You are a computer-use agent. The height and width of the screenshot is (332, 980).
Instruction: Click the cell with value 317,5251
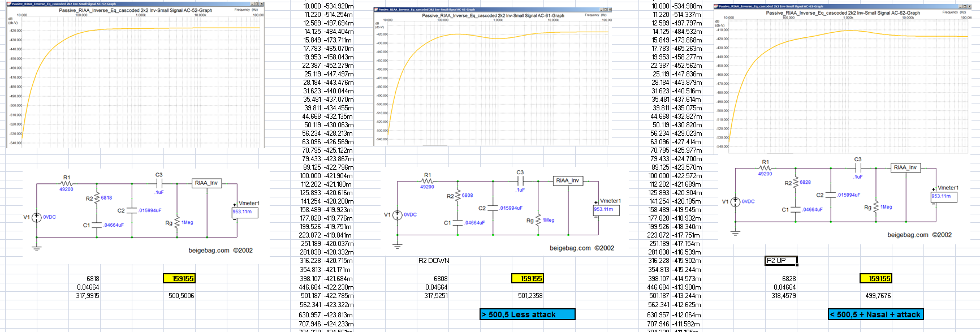pyautogui.click(x=436, y=296)
